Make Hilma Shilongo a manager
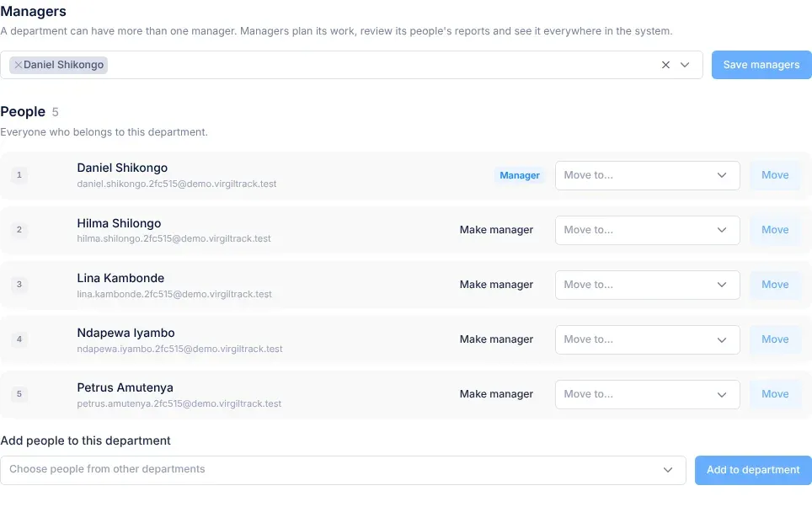 pyautogui.click(x=496, y=230)
